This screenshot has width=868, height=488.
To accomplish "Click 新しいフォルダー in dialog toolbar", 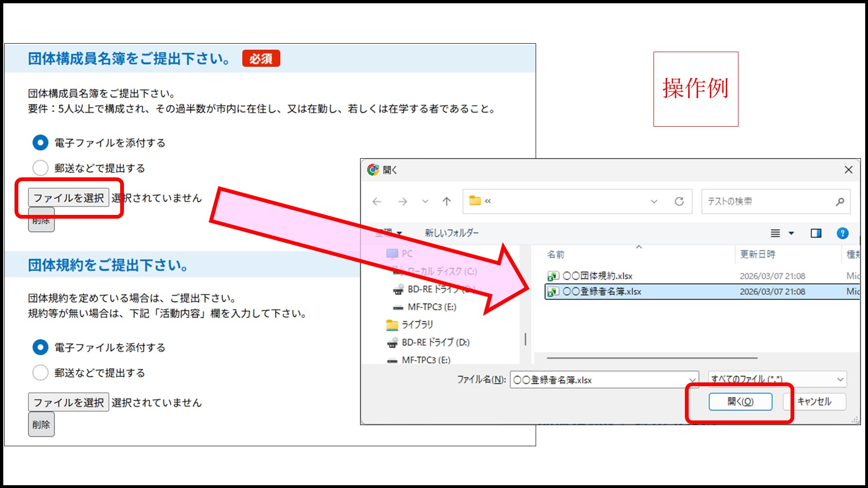I will point(452,233).
